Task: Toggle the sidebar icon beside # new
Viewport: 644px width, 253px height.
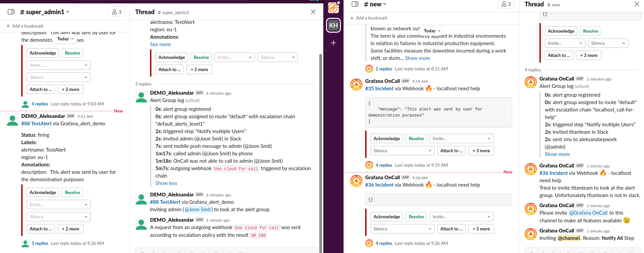Action: (355, 4)
